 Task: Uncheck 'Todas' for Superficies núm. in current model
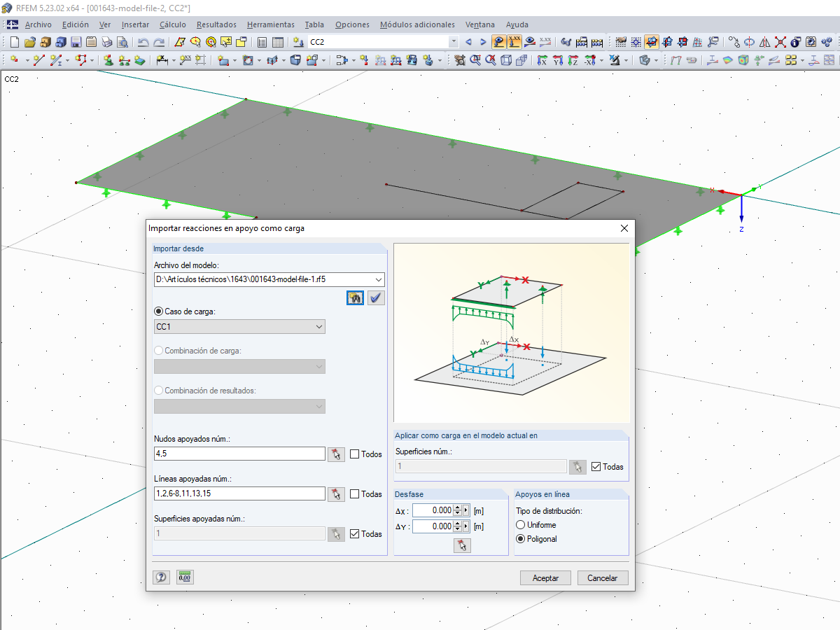pos(596,467)
